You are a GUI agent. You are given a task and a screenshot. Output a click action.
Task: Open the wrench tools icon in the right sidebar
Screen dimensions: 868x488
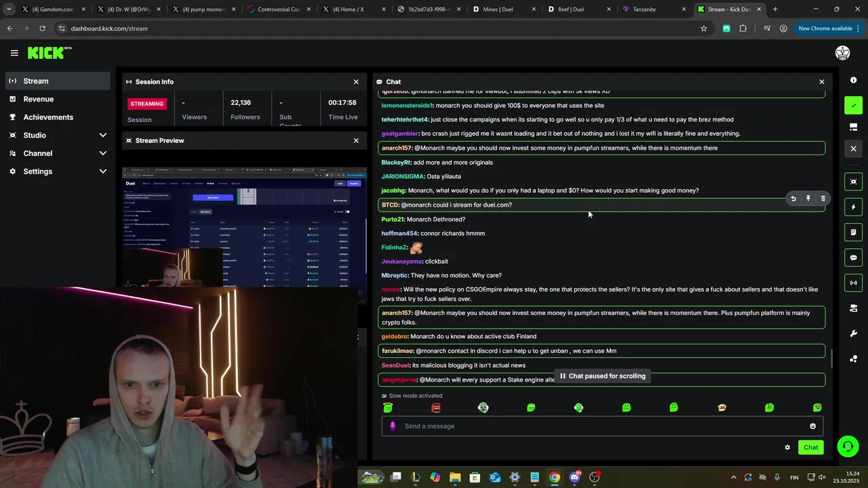point(853,333)
